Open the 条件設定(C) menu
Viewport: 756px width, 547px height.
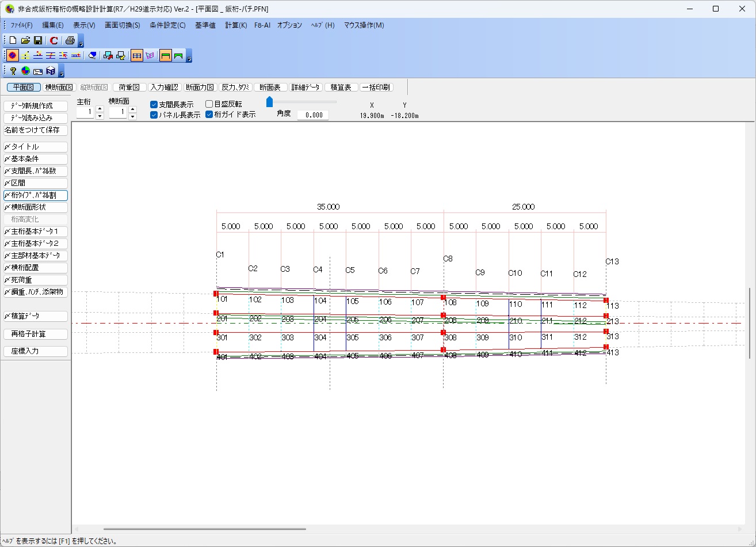(167, 25)
